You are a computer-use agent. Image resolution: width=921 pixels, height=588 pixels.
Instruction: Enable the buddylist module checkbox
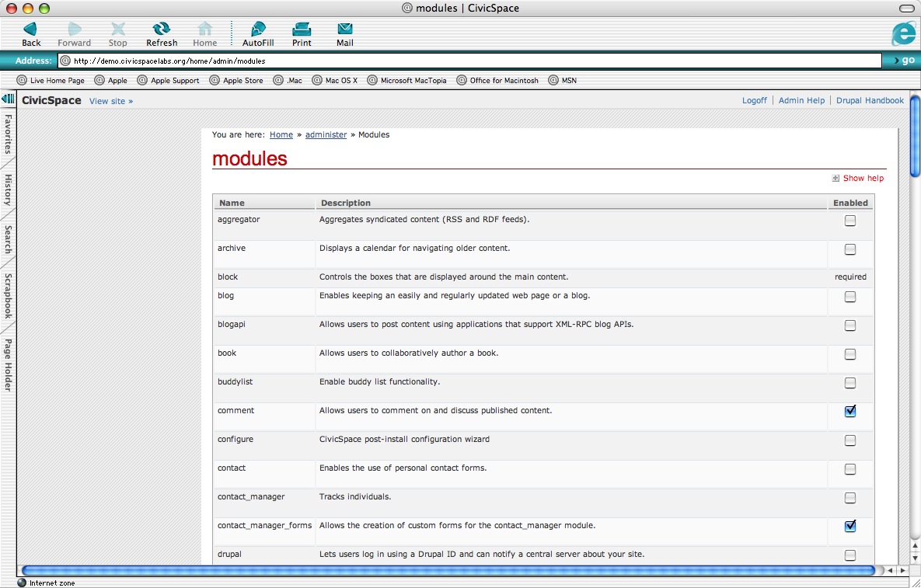coord(850,383)
